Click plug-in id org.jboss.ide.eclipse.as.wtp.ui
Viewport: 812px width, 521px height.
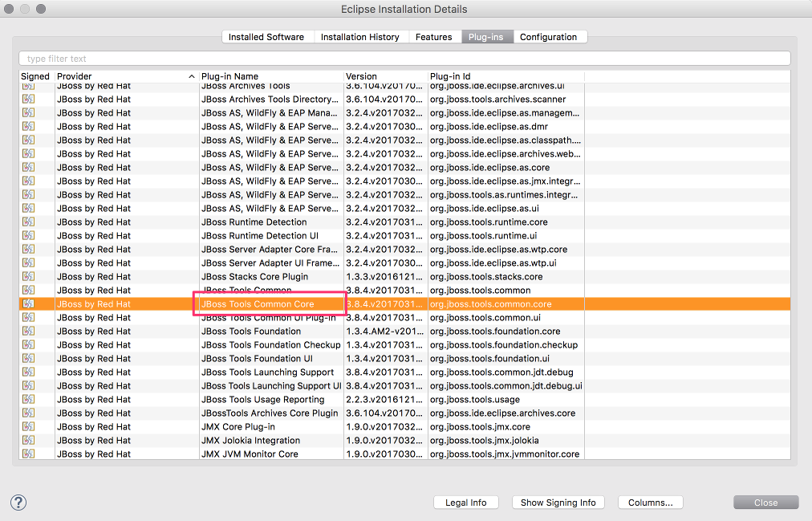(x=493, y=263)
